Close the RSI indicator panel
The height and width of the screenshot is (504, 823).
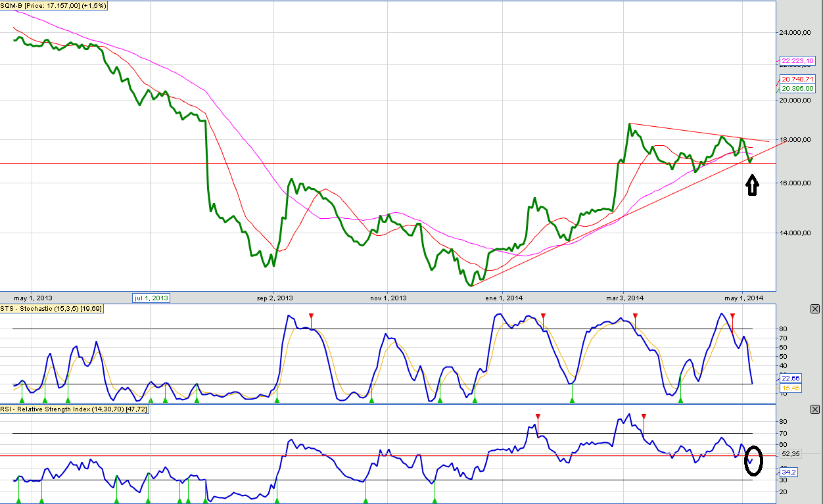point(815,409)
